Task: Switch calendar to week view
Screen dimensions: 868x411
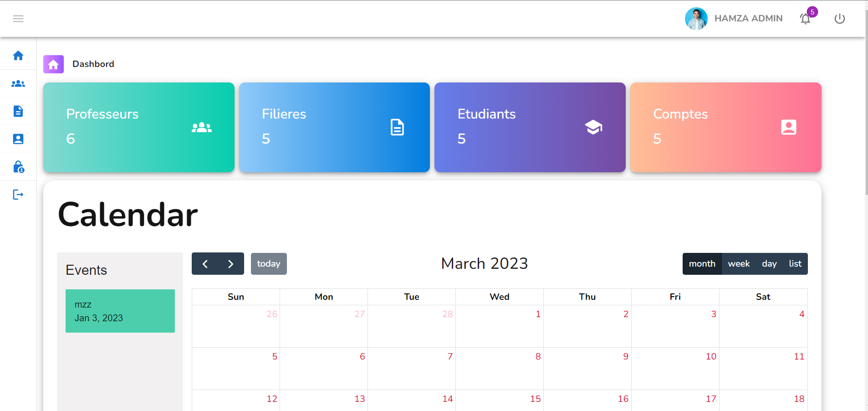Action: (738, 263)
